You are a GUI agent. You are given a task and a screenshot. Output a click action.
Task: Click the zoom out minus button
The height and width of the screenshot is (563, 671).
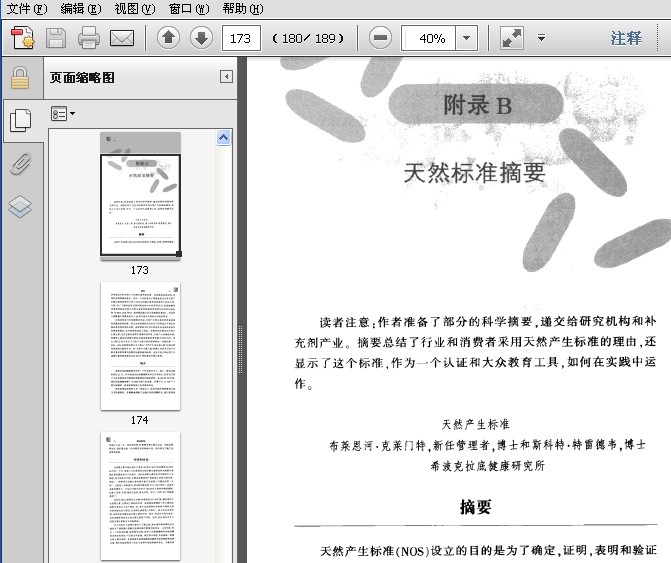(x=380, y=38)
